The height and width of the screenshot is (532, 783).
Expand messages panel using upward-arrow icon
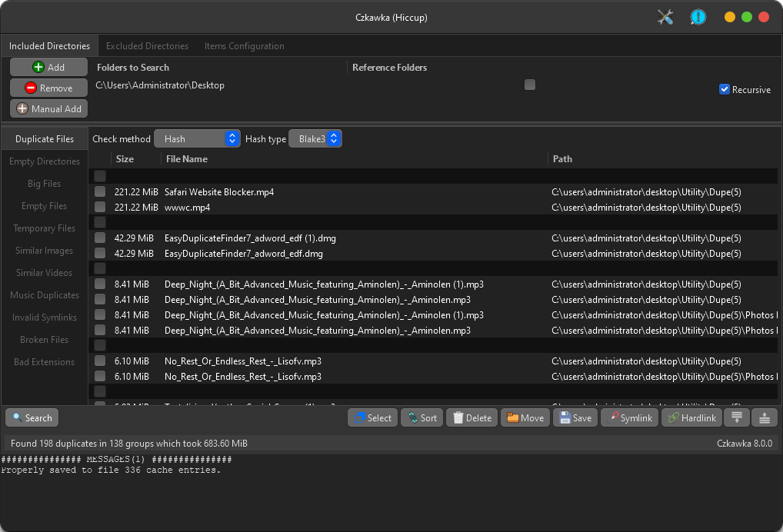(763, 417)
